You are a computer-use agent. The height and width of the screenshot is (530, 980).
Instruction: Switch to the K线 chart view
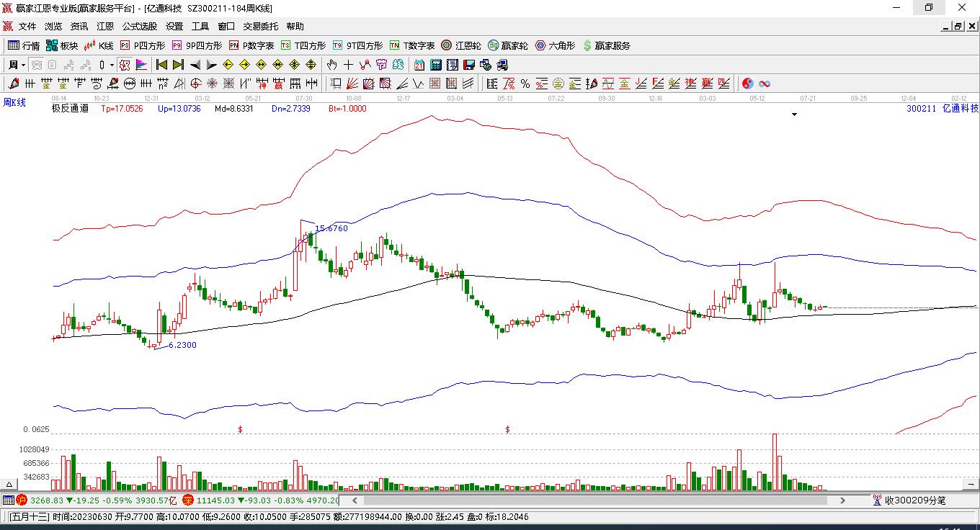coord(99,45)
